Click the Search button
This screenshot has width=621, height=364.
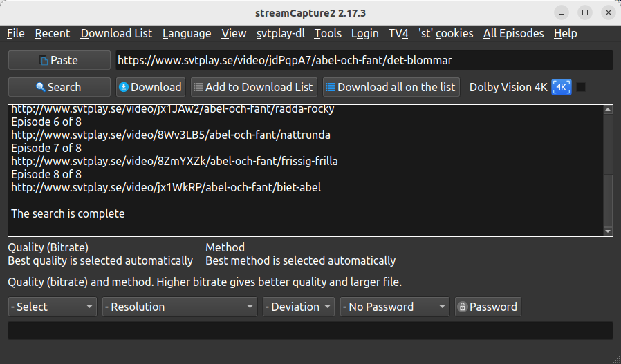[x=59, y=87]
